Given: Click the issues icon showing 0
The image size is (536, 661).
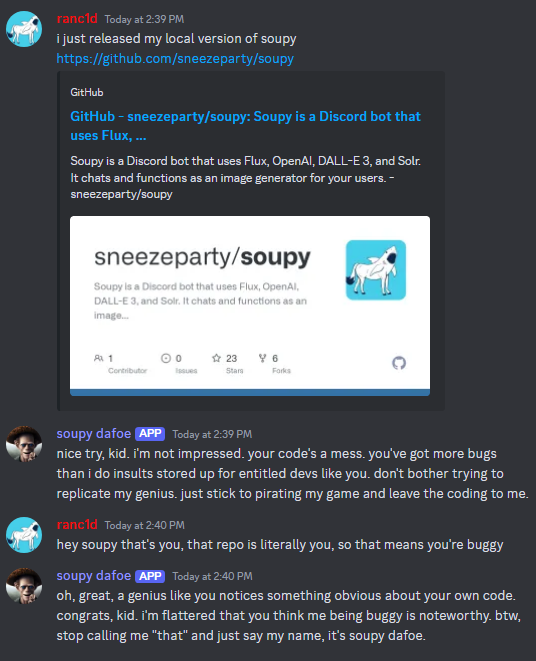Looking at the screenshot, I should pyautogui.click(x=166, y=358).
